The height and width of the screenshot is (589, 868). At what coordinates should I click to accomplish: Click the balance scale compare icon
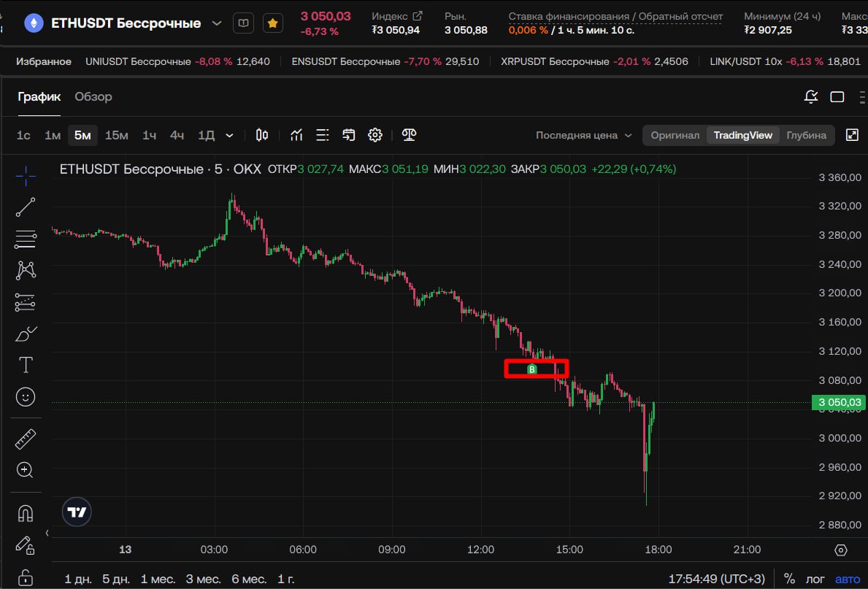click(409, 135)
